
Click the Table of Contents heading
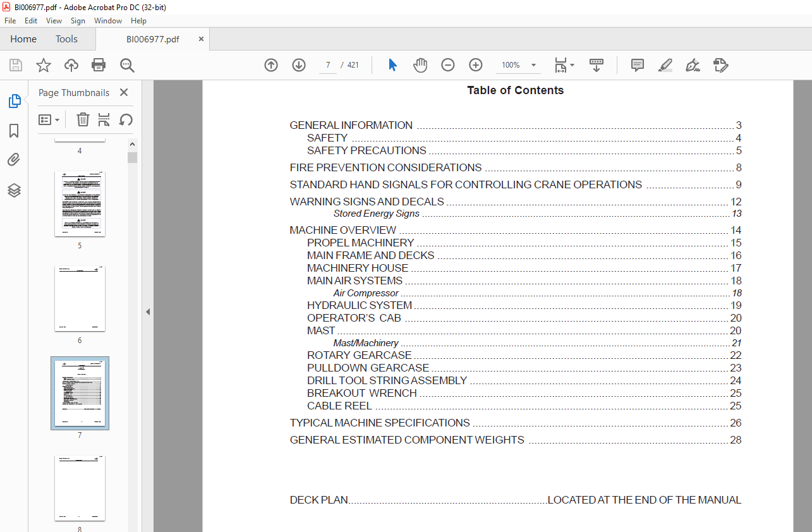[515, 90]
